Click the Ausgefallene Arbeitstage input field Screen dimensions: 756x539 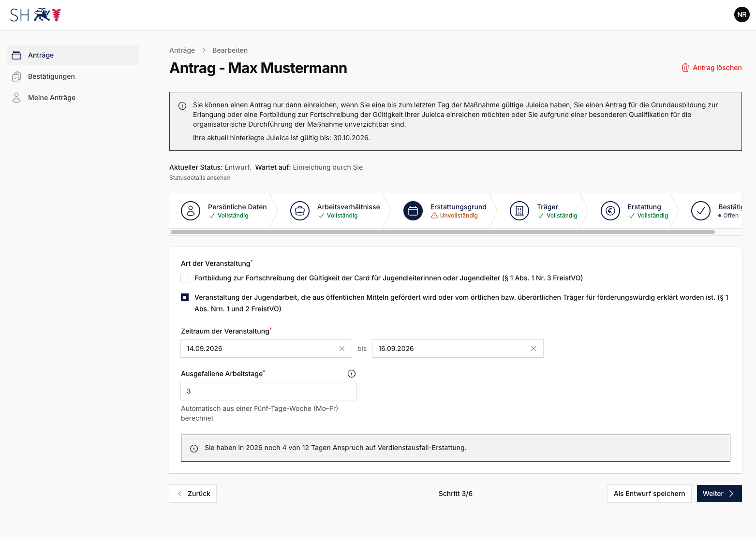(x=268, y=391)
